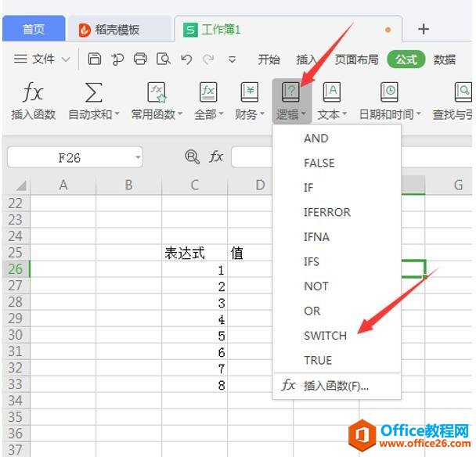
Task: Open the 数据 ribbon tab
Action: click(445, 59)
